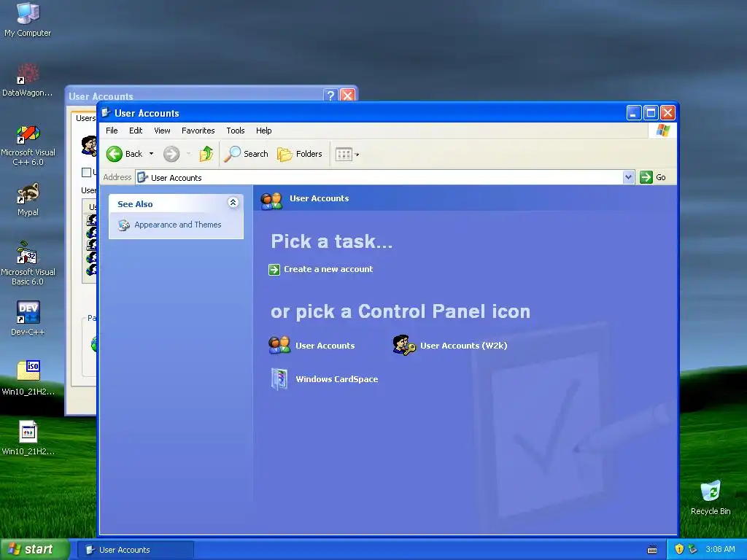Click the grayed Forward arrow button

click(171, 154)
